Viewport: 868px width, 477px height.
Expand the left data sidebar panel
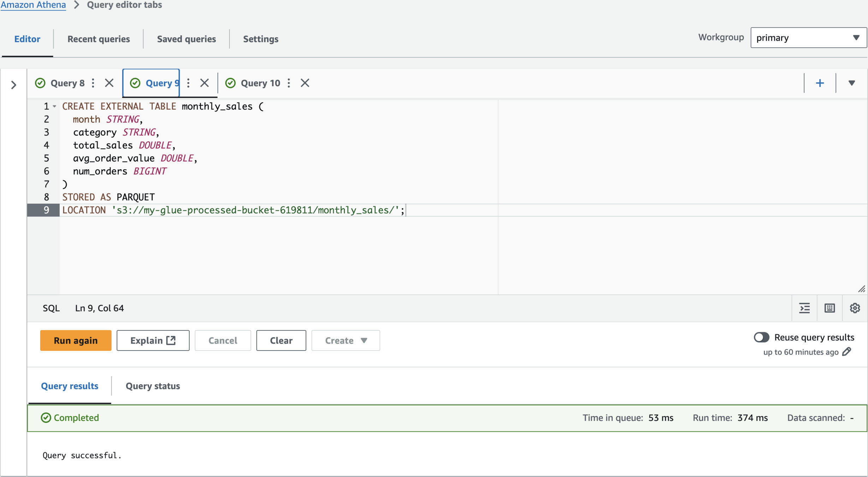point(13,85)
